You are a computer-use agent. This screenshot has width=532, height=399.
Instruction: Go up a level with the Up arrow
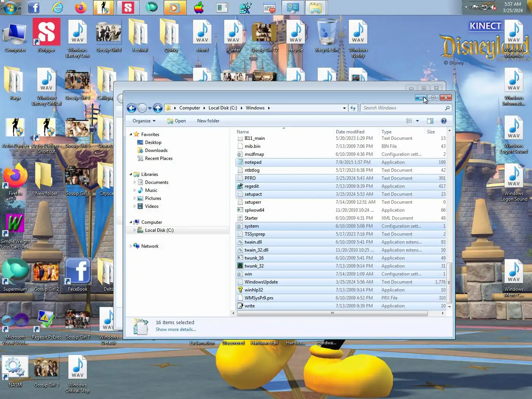[158, 108]
